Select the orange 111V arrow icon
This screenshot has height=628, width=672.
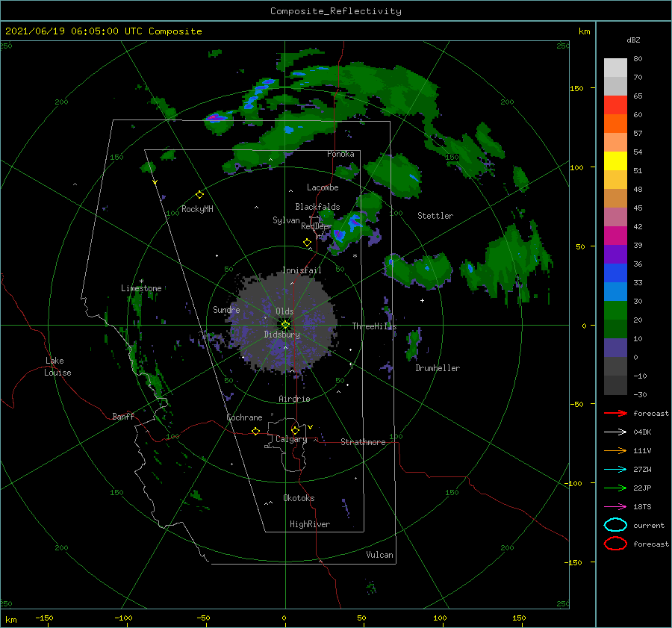click(x=615, y=450)
